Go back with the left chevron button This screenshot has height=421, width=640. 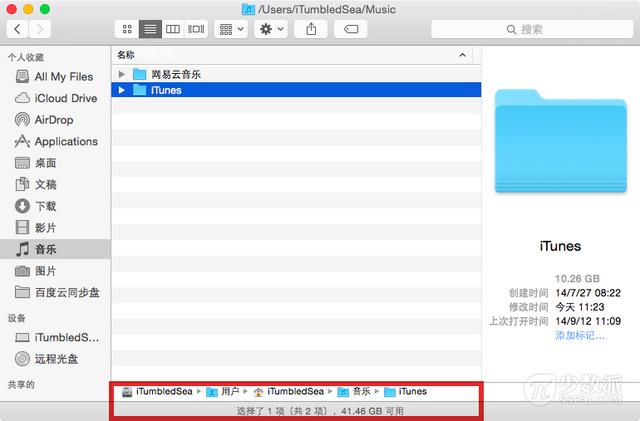18,29
